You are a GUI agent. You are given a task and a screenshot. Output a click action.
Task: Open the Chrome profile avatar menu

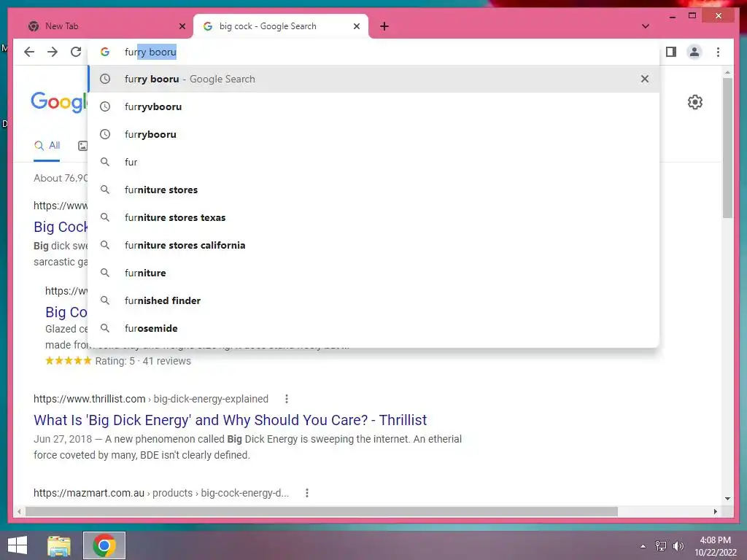(694, 52)
